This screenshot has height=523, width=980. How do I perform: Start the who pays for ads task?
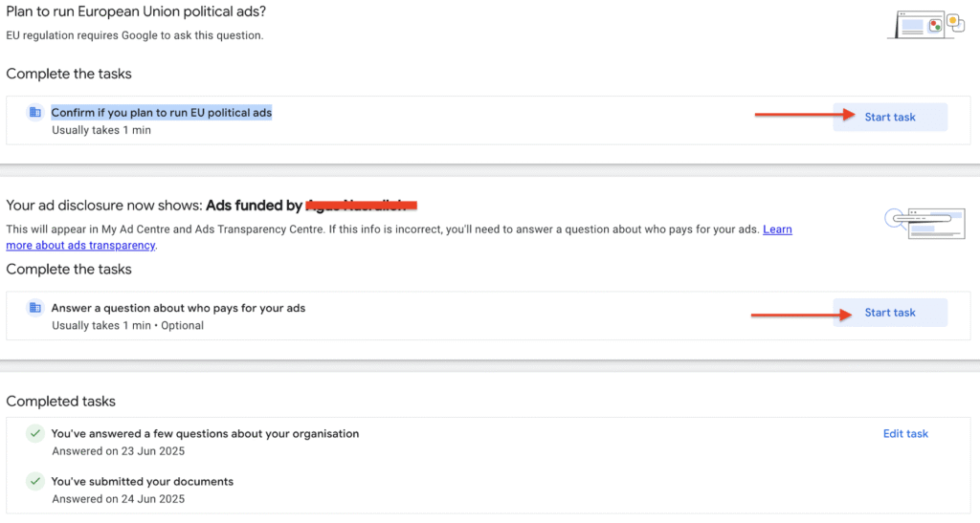tap(890, 313)
